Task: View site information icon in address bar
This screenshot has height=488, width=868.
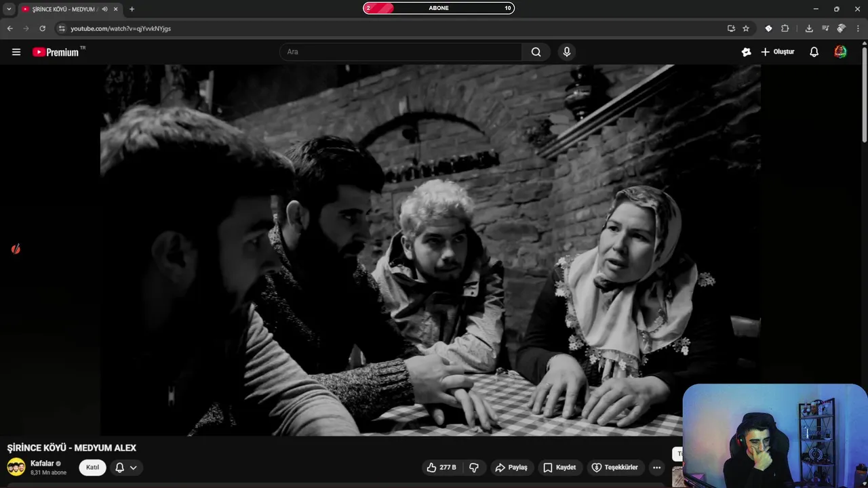Action: (x=62, y=28)
